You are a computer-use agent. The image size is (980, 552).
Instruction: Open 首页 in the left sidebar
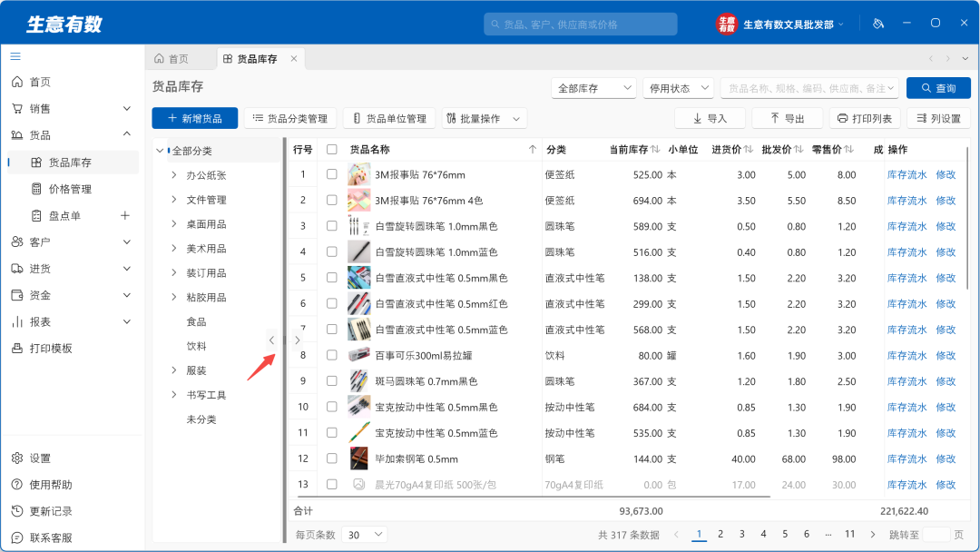coord(40,82)
